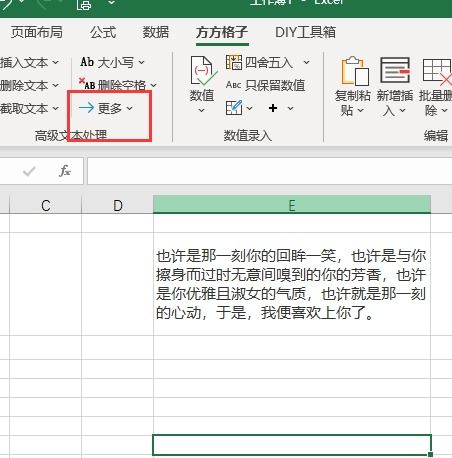The width and height of the screenshot is (452, 458).
Task: Expand the 新增插入 dropdown arrow
Action: (x=402, y=110)
